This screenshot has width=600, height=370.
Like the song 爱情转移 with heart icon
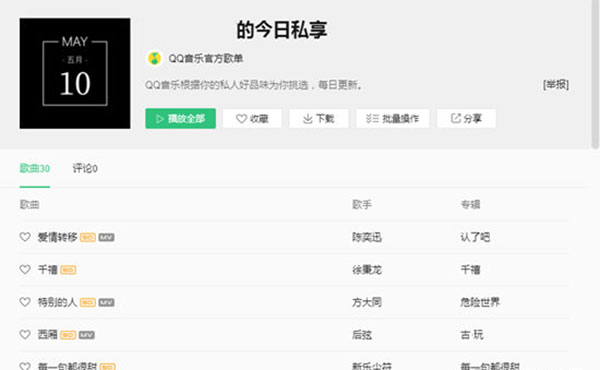coord(25,237)
